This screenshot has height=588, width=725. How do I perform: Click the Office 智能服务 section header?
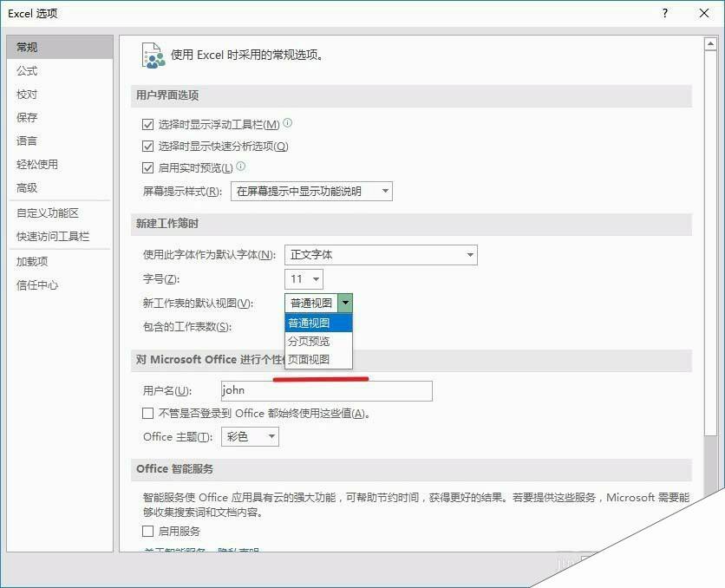pos(411,469)
